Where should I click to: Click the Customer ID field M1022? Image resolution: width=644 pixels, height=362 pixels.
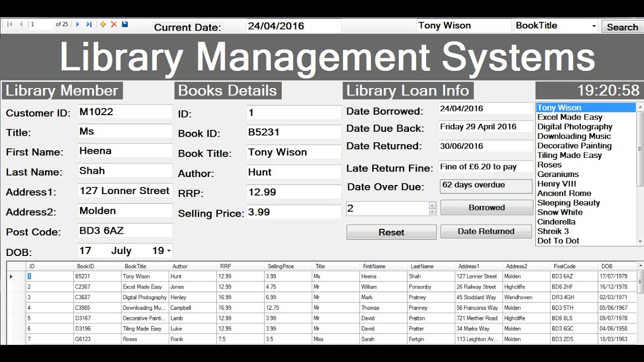pyautogui.click(x=125, y=112)
